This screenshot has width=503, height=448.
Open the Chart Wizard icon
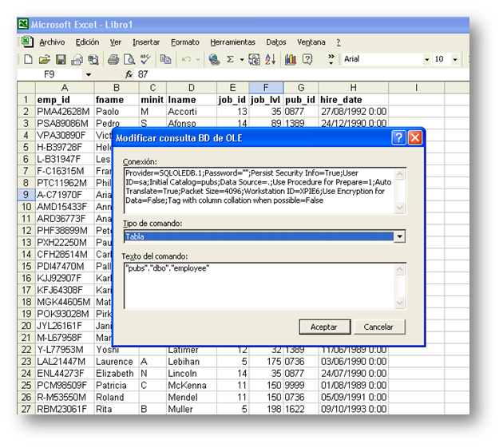click(291, 59)
